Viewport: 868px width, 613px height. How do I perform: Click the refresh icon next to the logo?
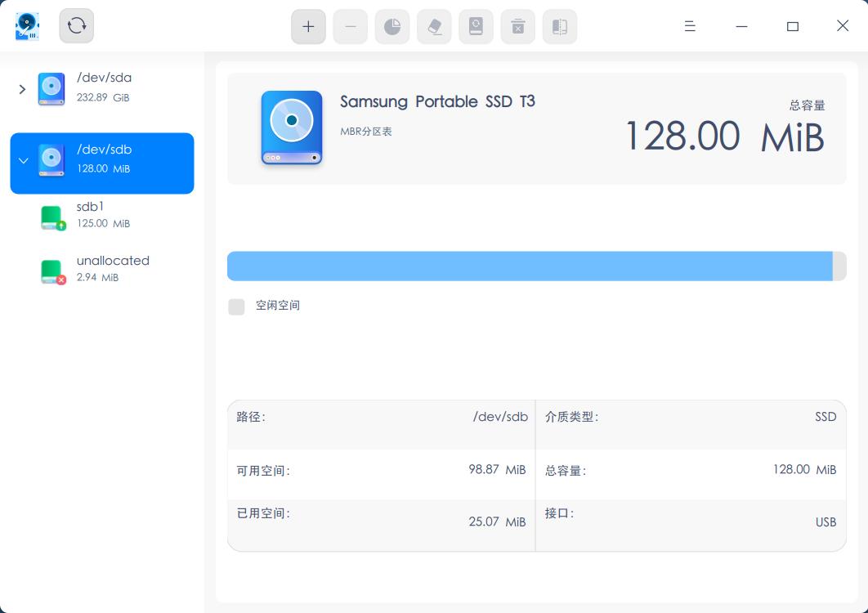tap(76, 25)
